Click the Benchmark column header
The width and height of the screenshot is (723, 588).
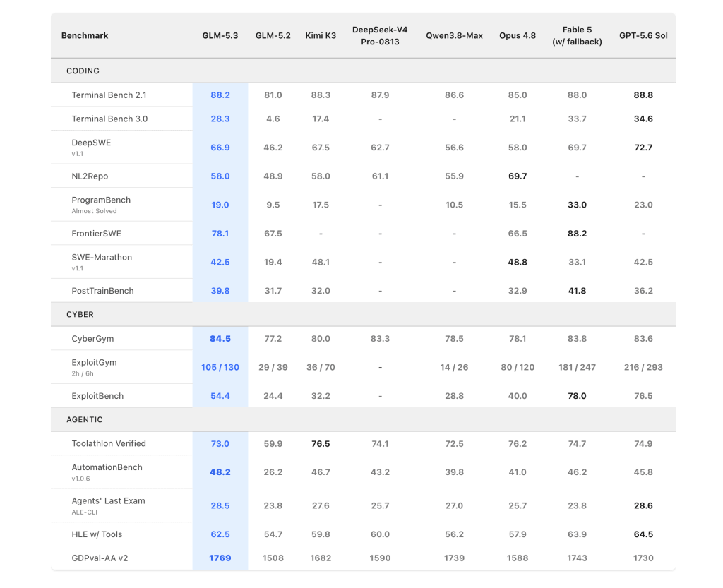(x=85, y=35)
